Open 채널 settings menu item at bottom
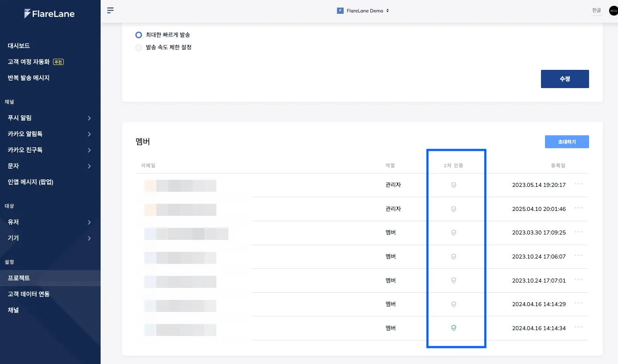The image size is (618, 364). pos(13,310)
